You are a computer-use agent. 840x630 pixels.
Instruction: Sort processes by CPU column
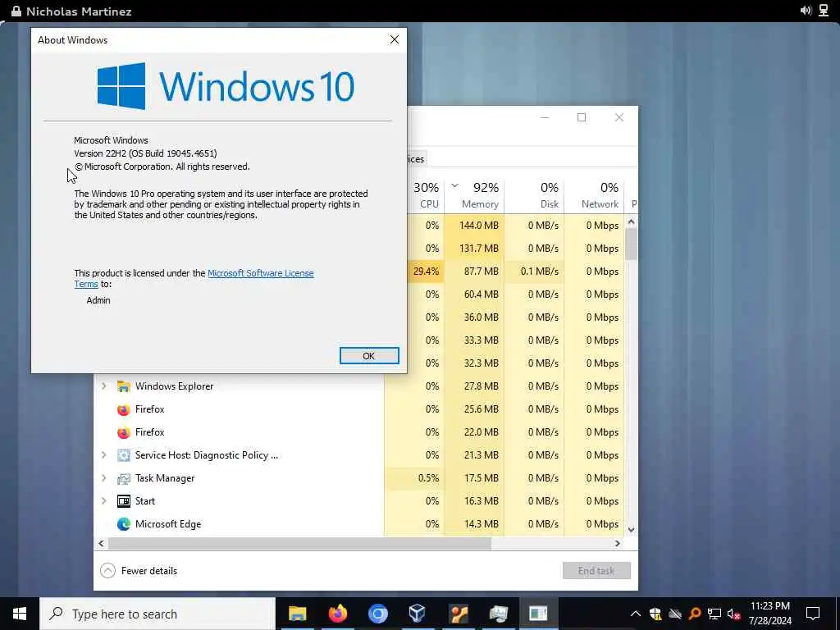426,195
